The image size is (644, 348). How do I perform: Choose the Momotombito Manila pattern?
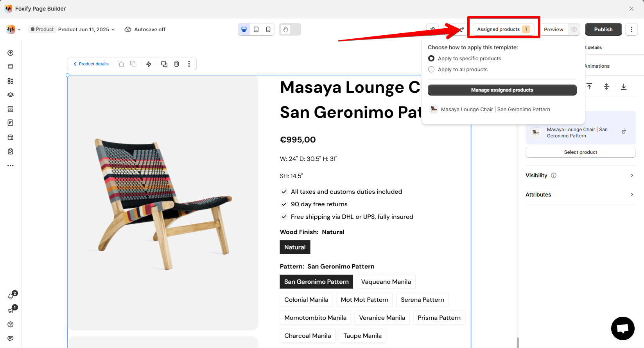tap(316, 318)
